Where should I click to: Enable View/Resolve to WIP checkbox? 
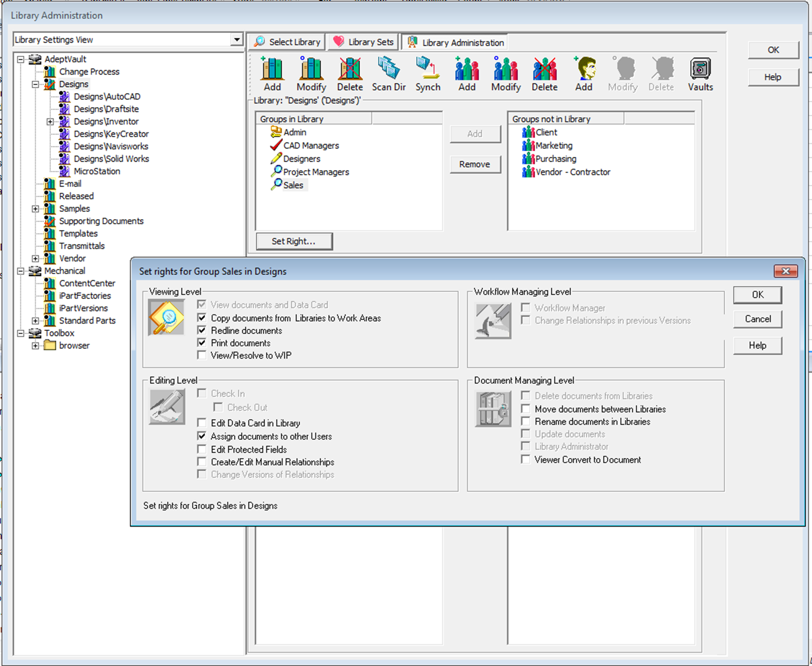point(202,355)
